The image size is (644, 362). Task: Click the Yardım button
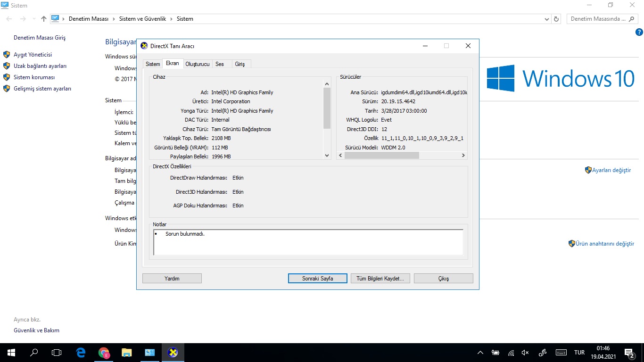click(x=172, y=279)
